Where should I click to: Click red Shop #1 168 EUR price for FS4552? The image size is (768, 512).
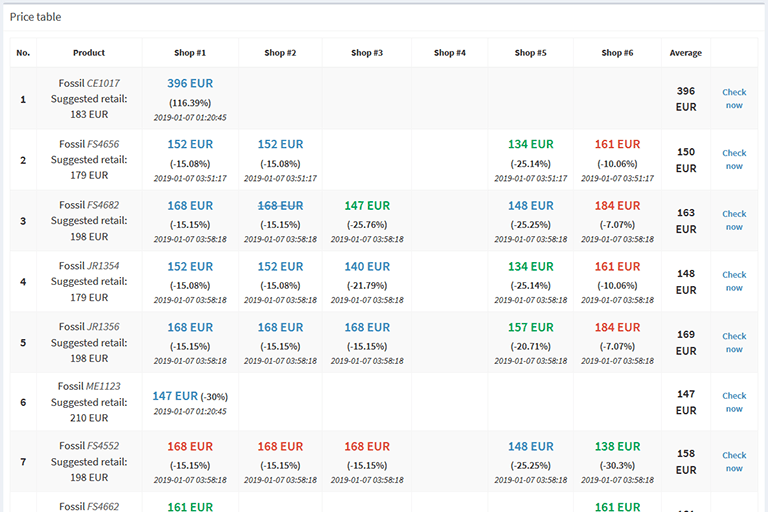[x=190, y=446]
